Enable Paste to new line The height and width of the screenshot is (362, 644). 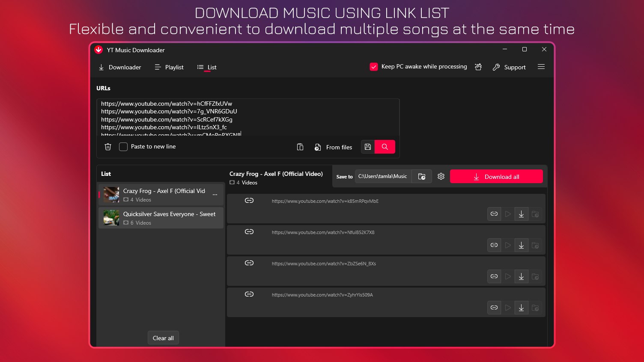pyautogui.click(x=123, y=146)
